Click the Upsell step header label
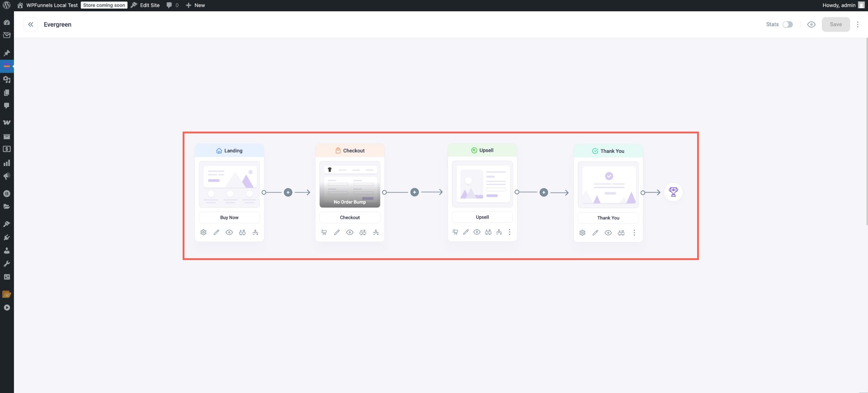The height and width of the screenshot is (393, 868). click(x=482, y=150)
